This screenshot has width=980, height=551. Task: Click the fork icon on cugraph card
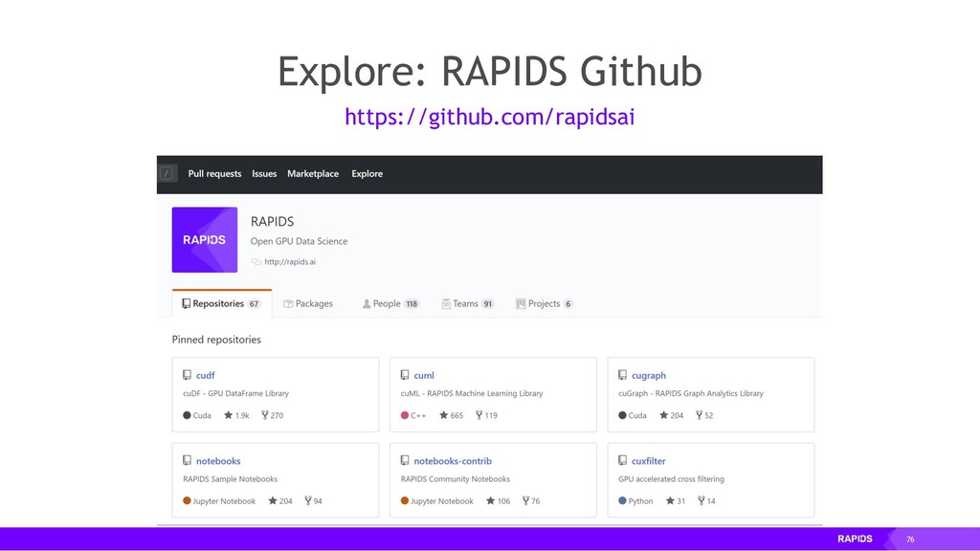[700, 415]
